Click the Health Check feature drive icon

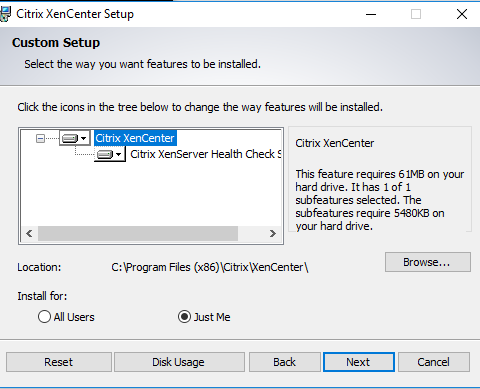[105, 154]
